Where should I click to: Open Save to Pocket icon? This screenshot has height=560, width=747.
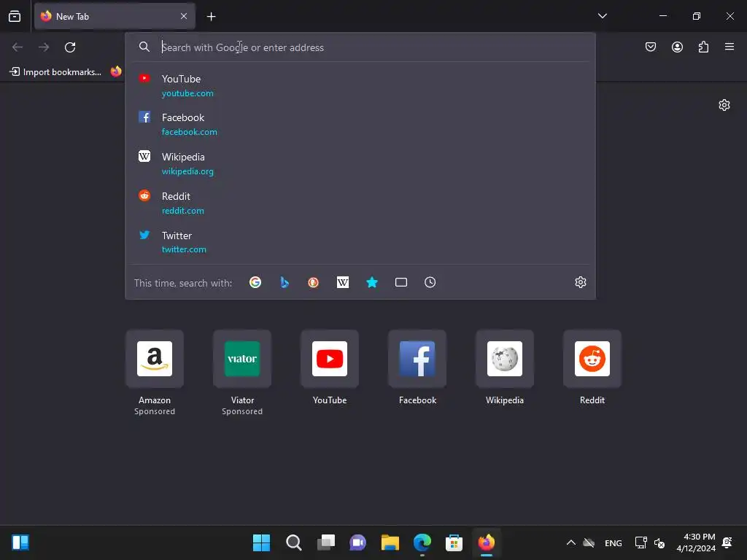pos(651,47)
